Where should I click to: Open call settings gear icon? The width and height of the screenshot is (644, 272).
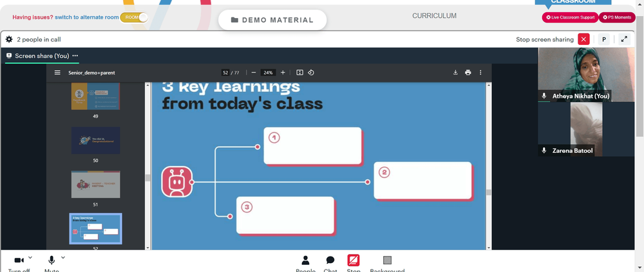coord(8,39)
